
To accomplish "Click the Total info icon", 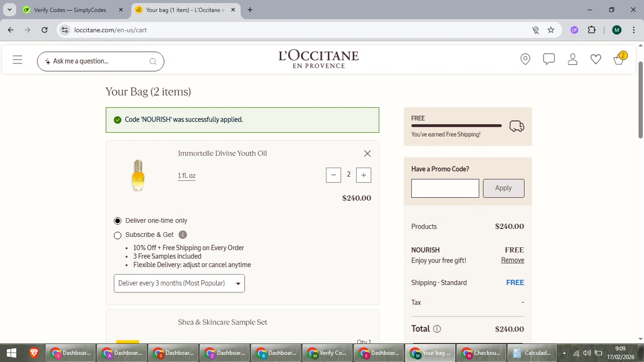I will point(437,329).
